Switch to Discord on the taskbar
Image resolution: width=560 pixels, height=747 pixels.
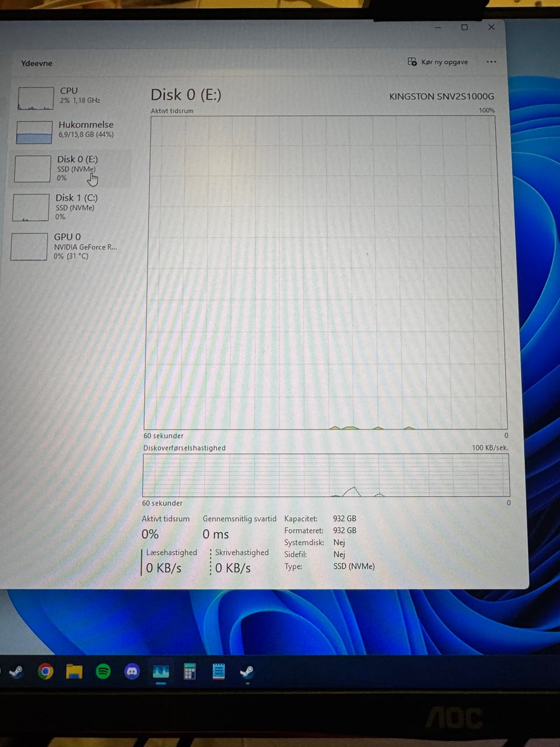click(132, 672)
